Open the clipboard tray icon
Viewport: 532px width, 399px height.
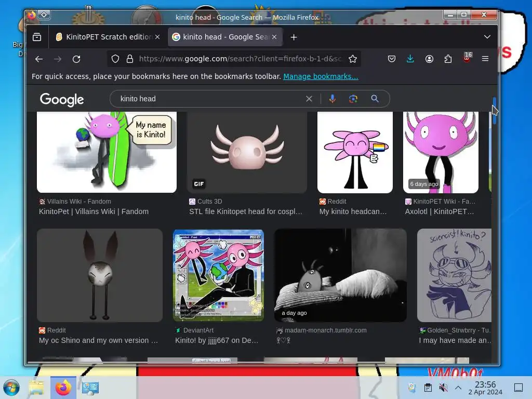(x=428, y=388)
